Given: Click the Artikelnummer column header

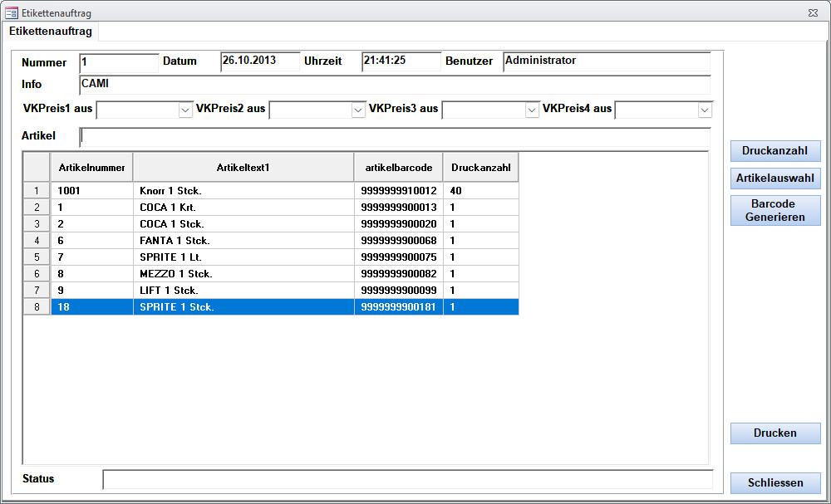Looking at the screenshot, I should click(x=91, y=167).
